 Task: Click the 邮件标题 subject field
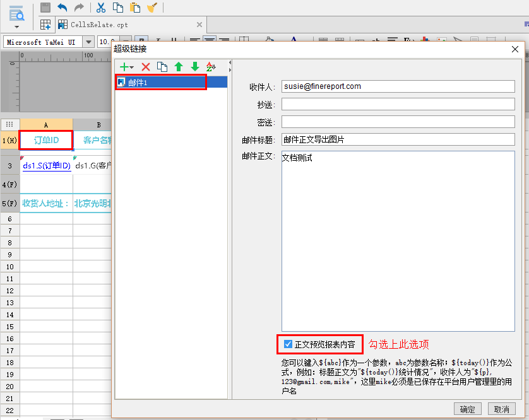click(x=398, y=139)
